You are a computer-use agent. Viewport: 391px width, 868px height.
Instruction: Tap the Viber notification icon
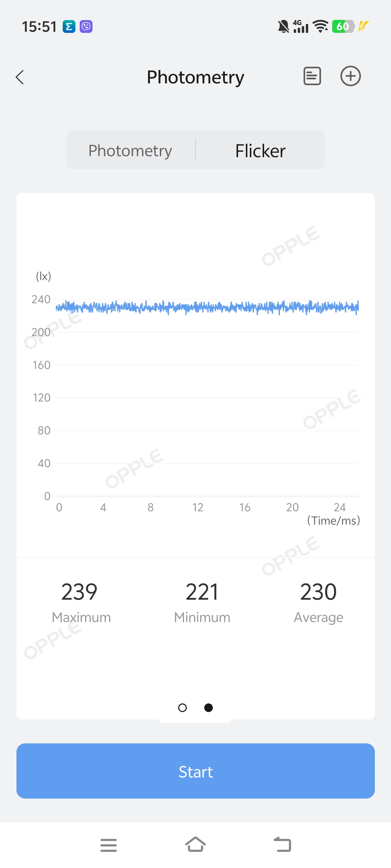pyautogui.click(x=86, y=26)
